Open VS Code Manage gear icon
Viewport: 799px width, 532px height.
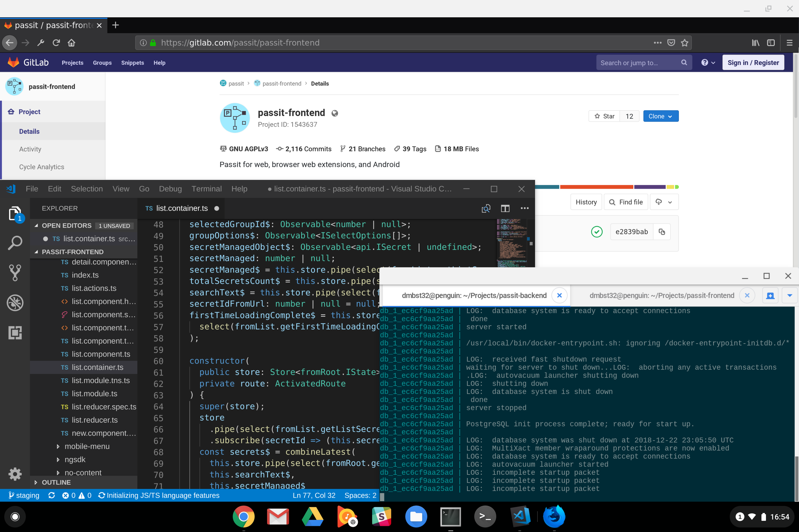[x=15, y=474]
